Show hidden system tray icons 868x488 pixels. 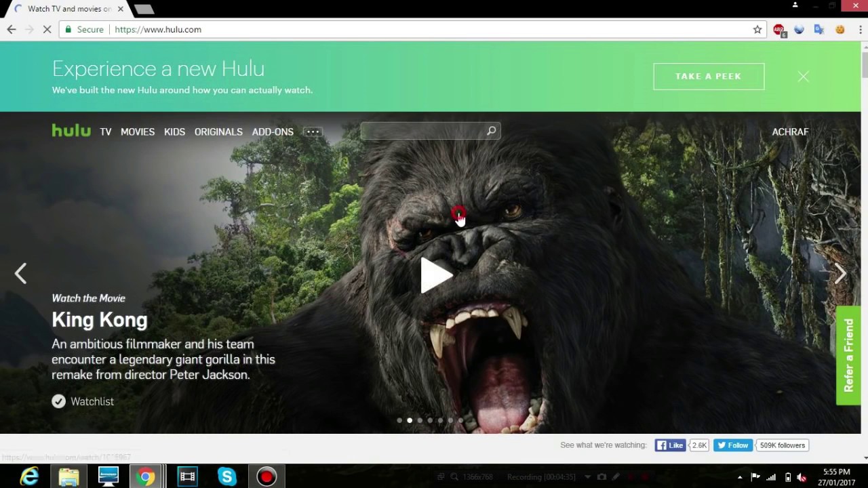coord(740,477)
